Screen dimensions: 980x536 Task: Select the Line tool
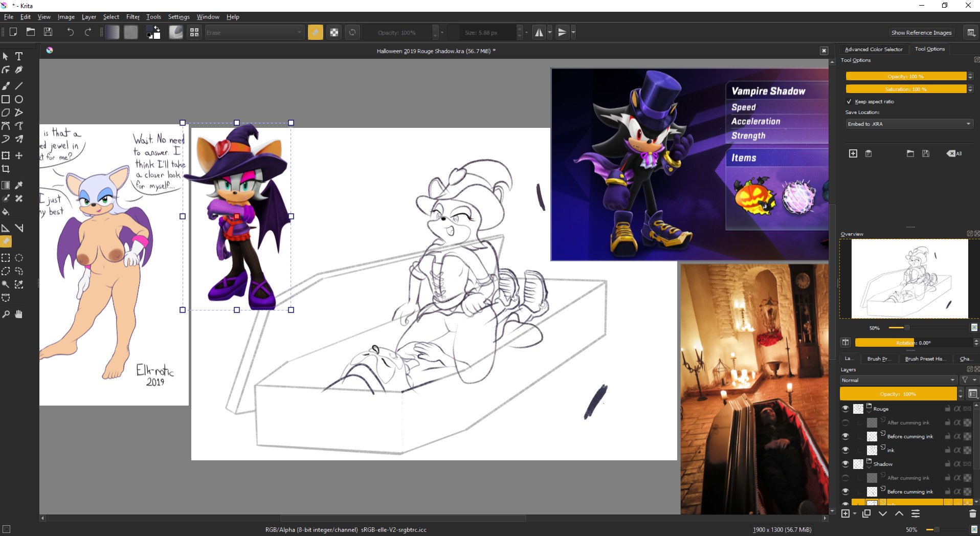pos(19,86)
